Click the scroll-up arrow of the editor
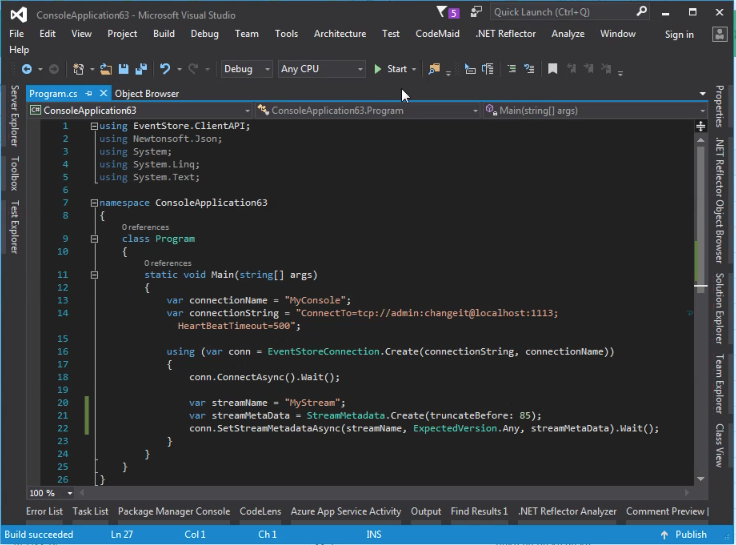The height and width of the screenshot is (545, 736). 700,140
